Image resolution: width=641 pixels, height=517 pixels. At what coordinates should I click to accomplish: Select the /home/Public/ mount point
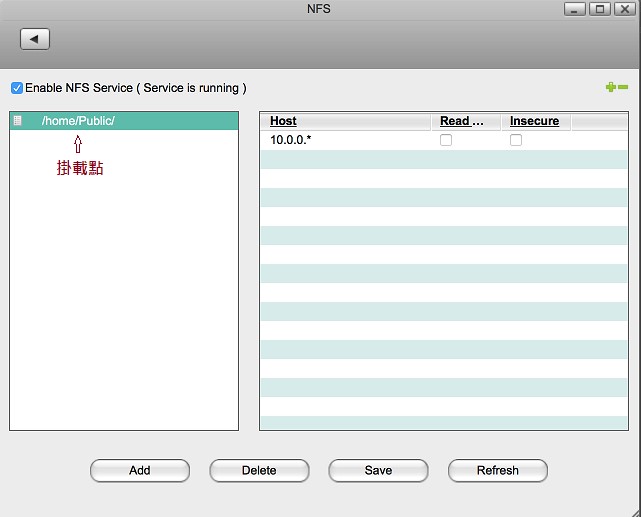[78, 121]
